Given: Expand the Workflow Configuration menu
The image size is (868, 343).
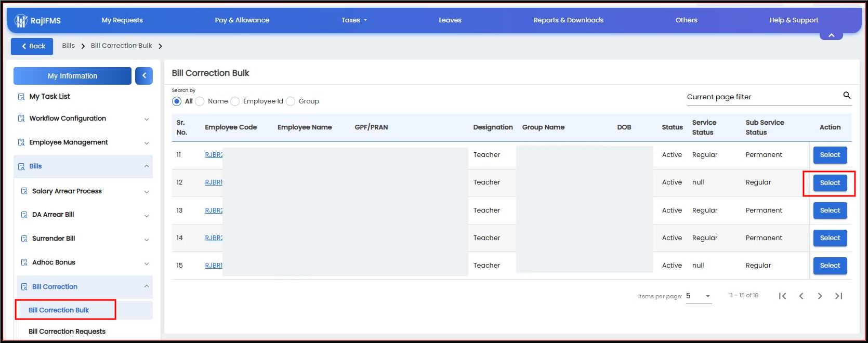Looking at the screenshot, I should point(147,119).
